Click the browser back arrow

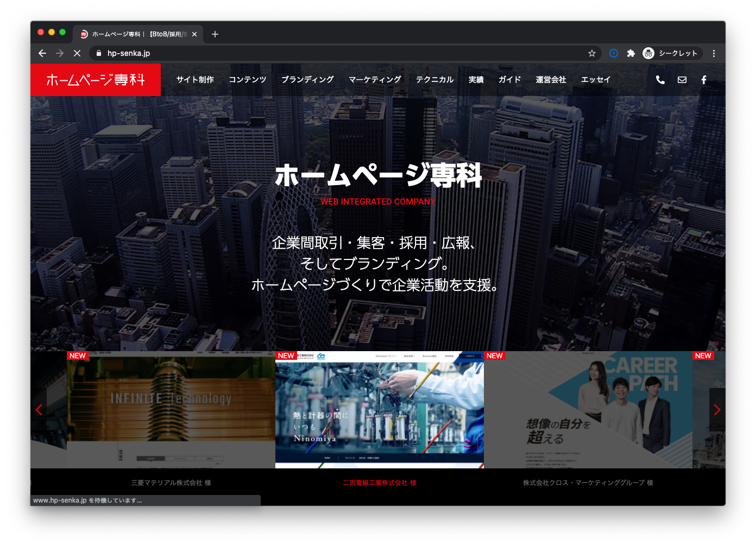pyautogui.click(x=42, y=53)
